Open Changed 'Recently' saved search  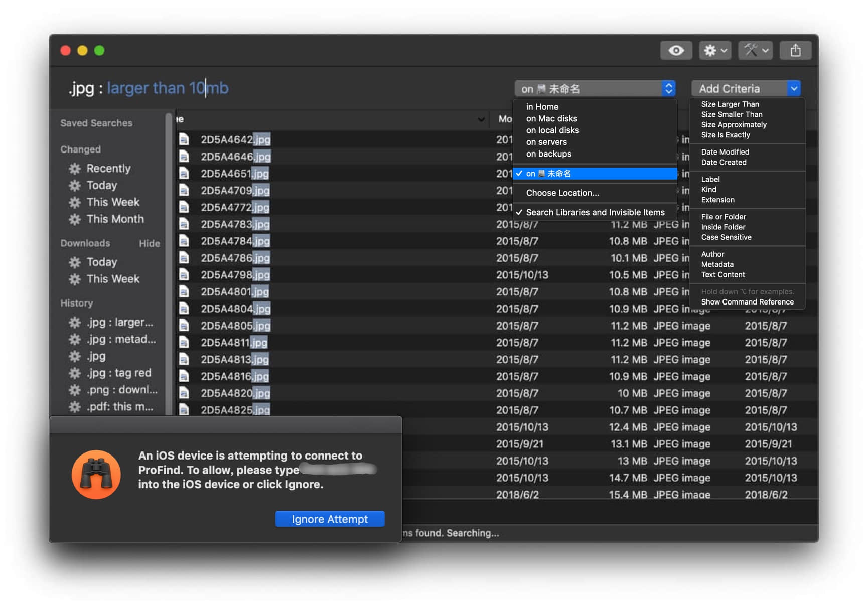point(108,169)
